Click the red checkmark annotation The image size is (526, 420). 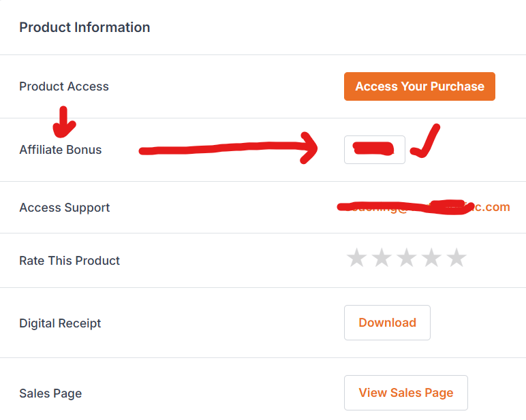click(425, 140)
